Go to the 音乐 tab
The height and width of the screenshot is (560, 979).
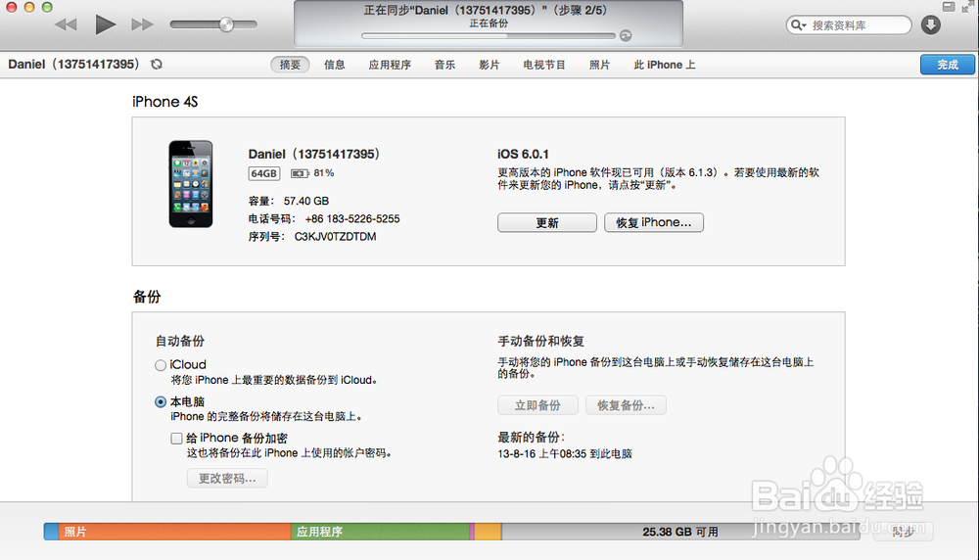click(x=444, y=65)
